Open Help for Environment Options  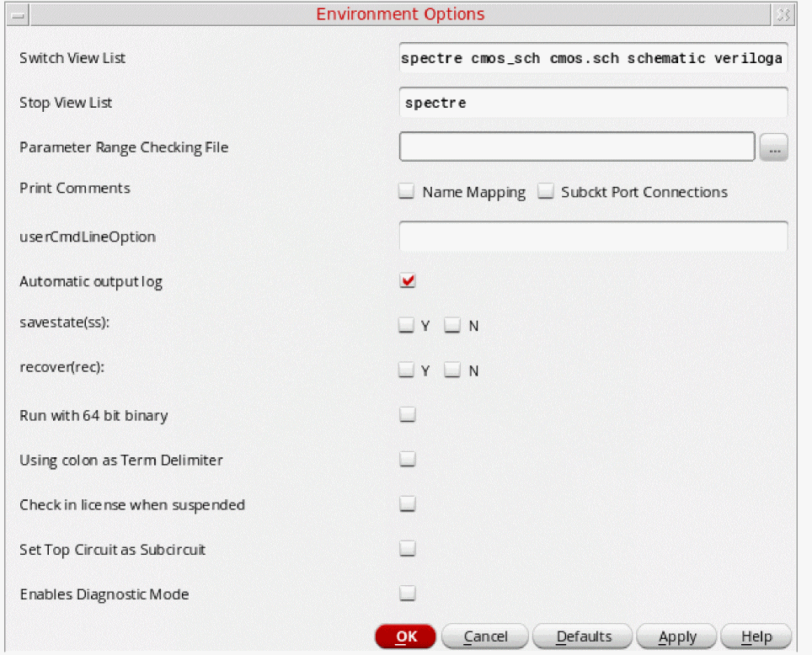756,636
